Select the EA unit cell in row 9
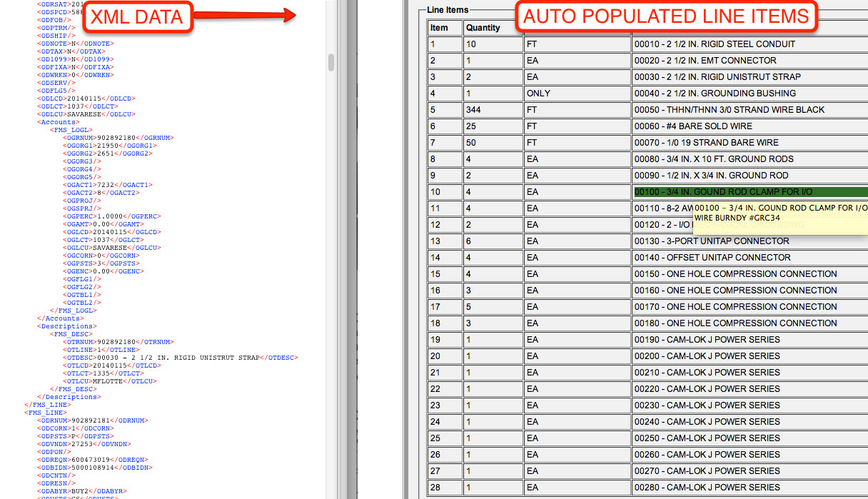 (577, 176)
